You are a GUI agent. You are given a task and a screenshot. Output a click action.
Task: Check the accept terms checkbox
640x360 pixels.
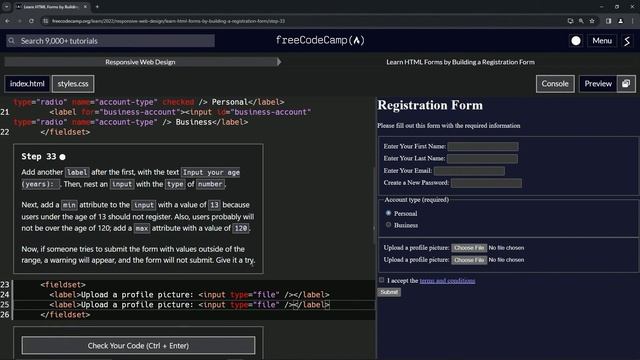[381, 280]
